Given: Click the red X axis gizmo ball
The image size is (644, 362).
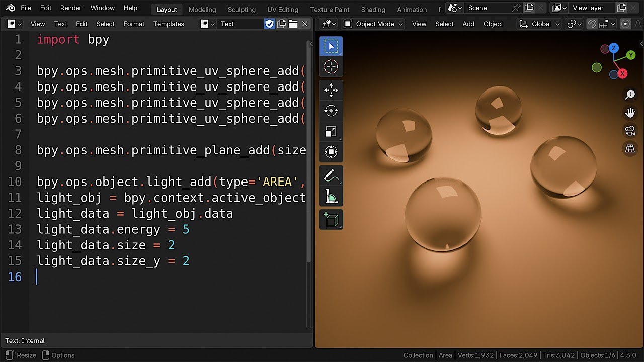Looking at the screenshot, I should [x=622, y=74].
